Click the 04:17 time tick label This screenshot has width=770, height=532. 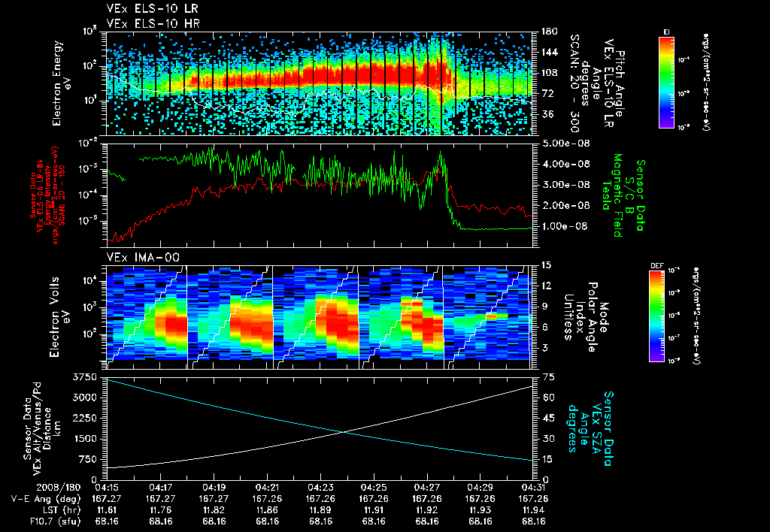click(x=161, y=488)
